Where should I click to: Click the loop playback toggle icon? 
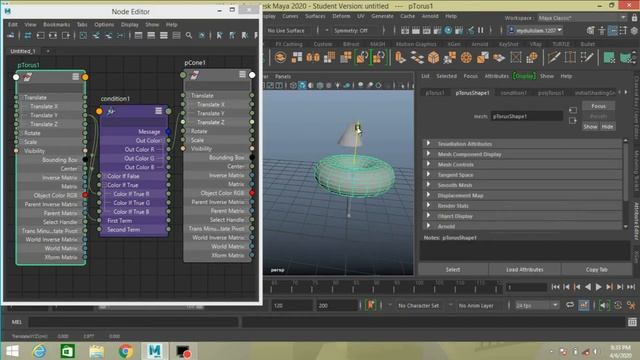570,305
